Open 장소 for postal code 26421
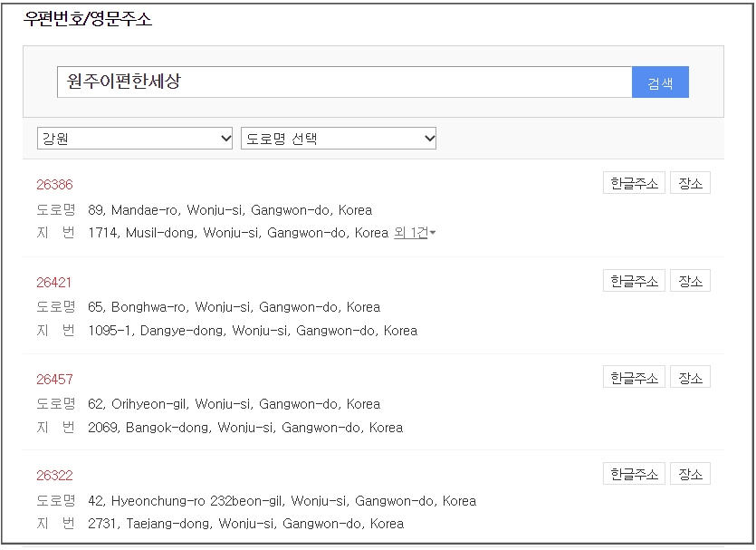Viewport: 756px width, 550px height. click(691, 281)
